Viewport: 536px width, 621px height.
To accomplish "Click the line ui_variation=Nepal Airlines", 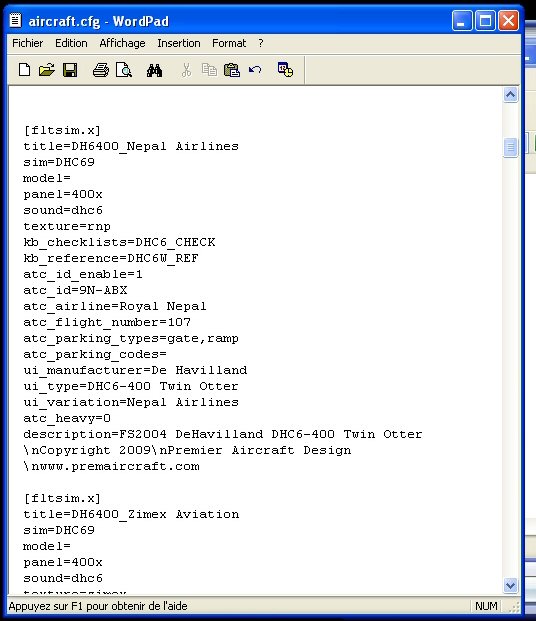I will (131, 402).
